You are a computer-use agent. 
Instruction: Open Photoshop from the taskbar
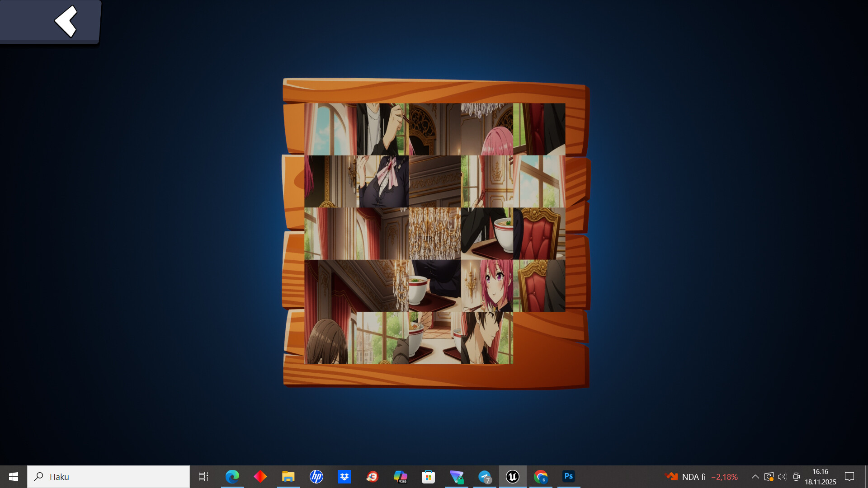point(568,476)
